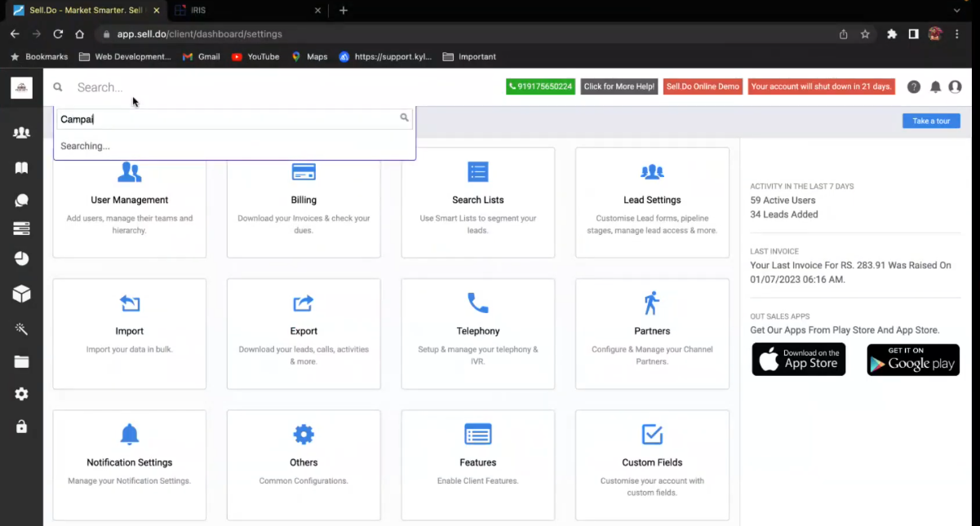This screenshot has width=980, height=526.
Task: Click the Take a tour button
Action: 931,121
